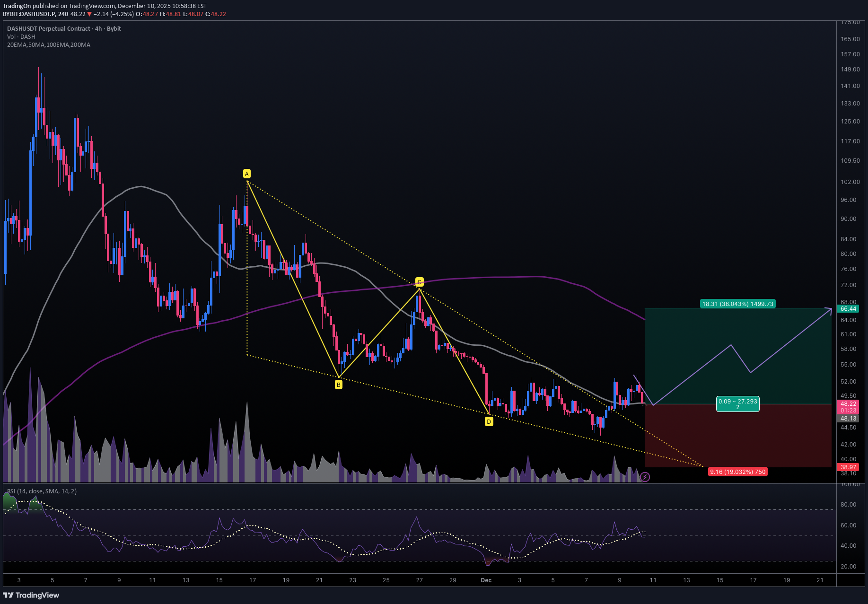Select the yellow point D marker

point(489,421)
